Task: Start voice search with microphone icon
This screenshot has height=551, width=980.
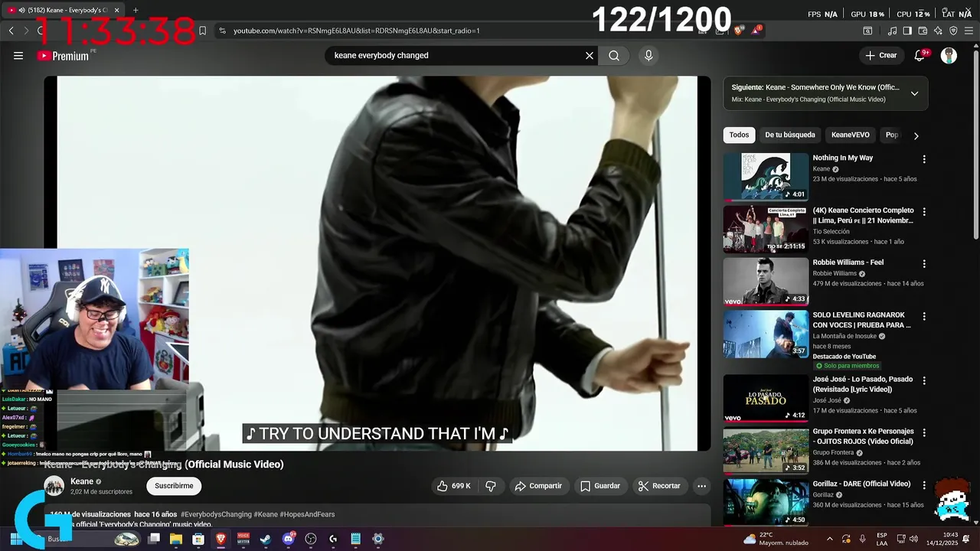Action: click(648, 55)
